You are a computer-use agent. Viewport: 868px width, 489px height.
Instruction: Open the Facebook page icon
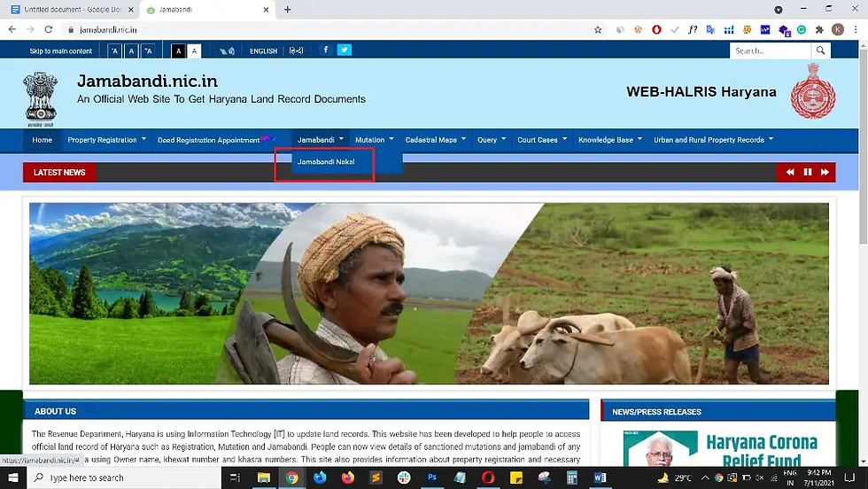click(x=326, y=50)
